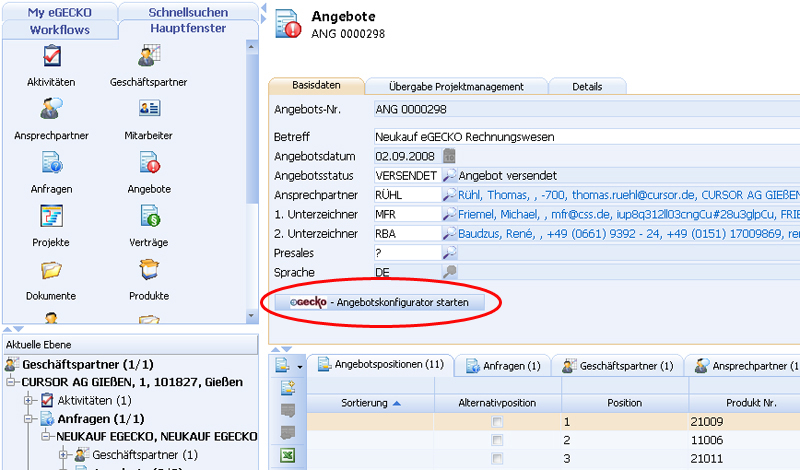This screenshot has width=800, height=470.
Task: Open the Ansprechpartner icon
Action: pos(51,109)
